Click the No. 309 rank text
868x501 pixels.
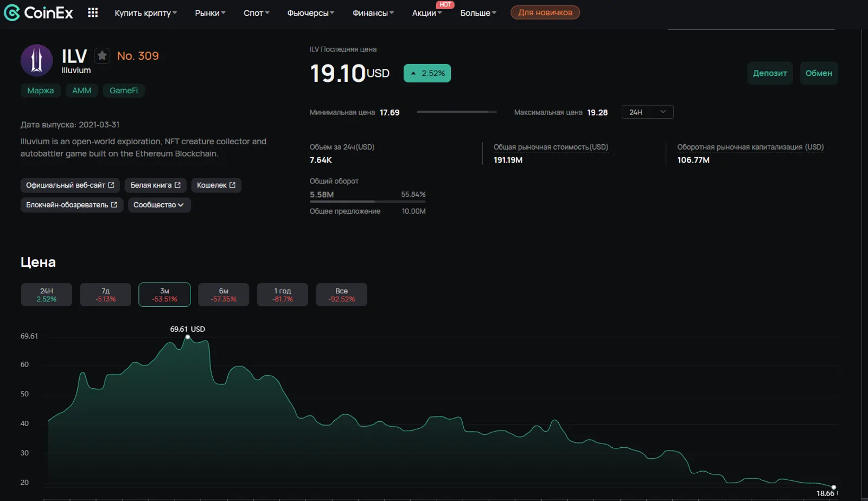[138, 56]
